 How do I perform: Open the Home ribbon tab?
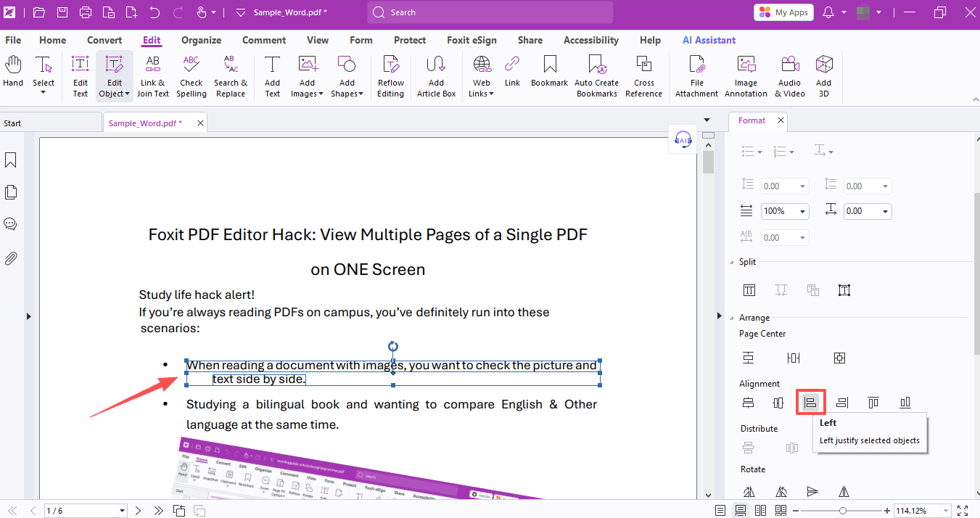(x=52, y=40)
